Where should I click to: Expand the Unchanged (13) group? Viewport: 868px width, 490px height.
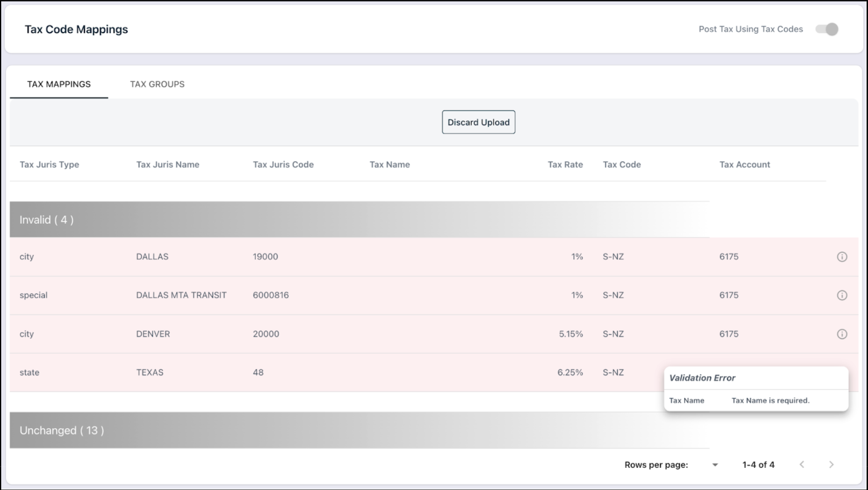click(x=62, y=430)
